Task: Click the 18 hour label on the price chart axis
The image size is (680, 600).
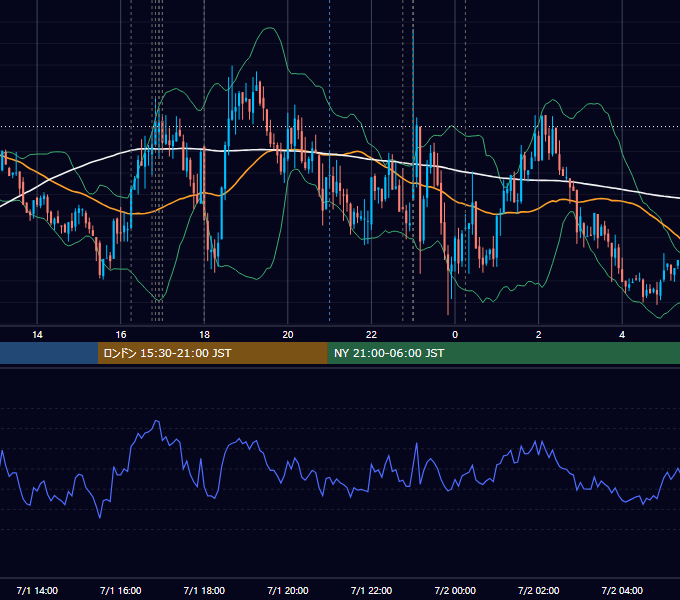Action: [x=204, y=335]
